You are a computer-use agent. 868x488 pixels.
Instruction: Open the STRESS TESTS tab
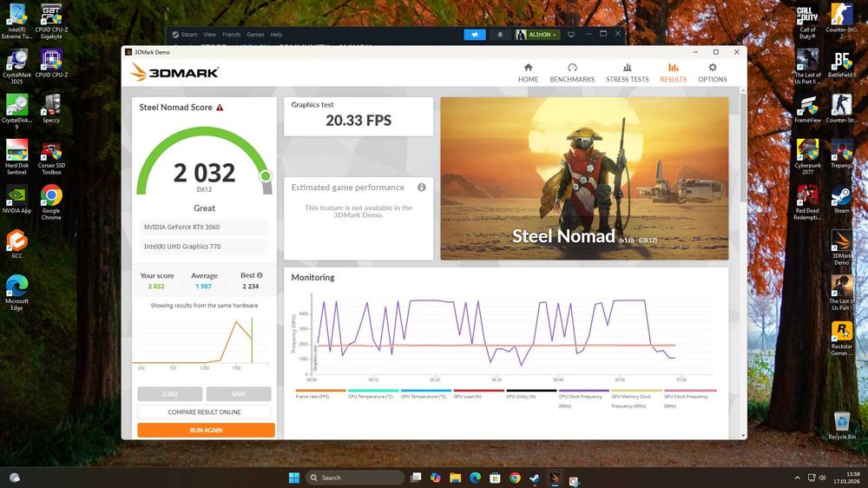628,73
